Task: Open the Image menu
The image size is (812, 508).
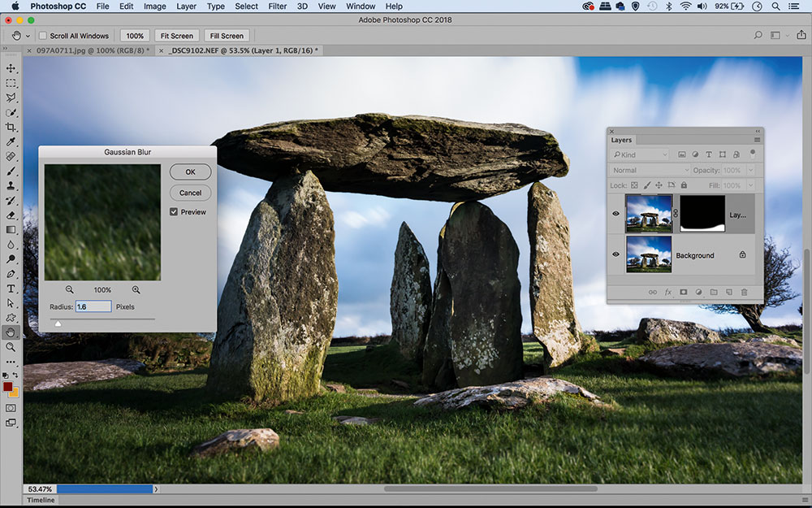Action: click(x=155, y=7)
